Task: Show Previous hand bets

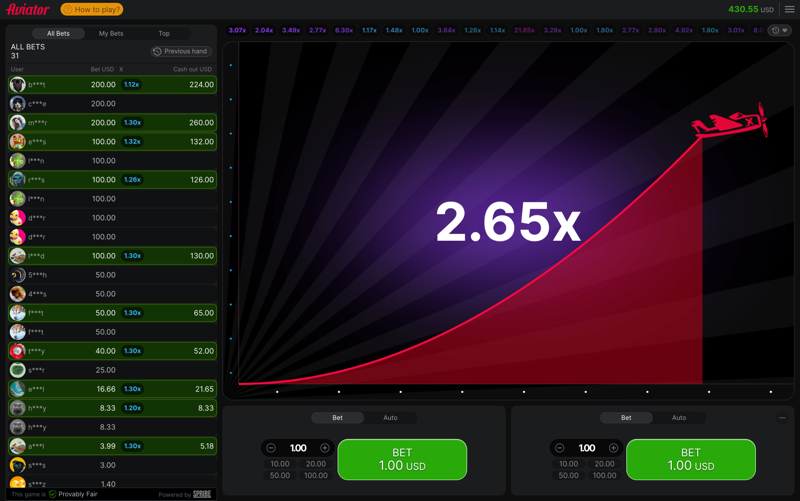Action: [x=181, y=51]
